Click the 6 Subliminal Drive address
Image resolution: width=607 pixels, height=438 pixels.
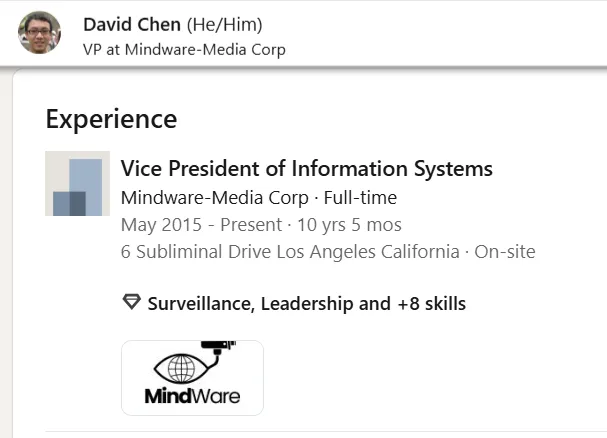coord(290,251)
